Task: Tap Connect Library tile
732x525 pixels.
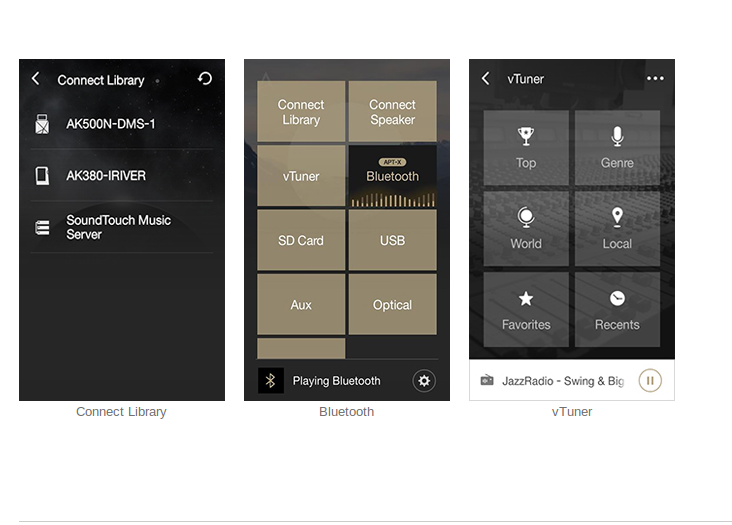Action: [301, 112]
